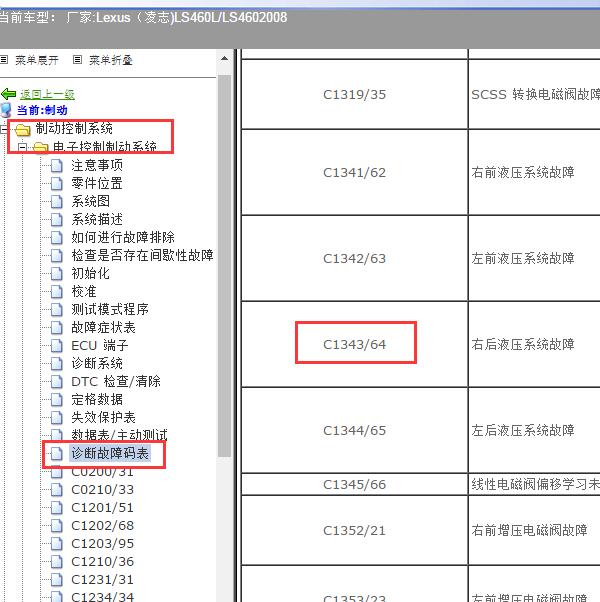
Task: Click the tree panel scrollbar thumb
Action: (x=225, y=266)
